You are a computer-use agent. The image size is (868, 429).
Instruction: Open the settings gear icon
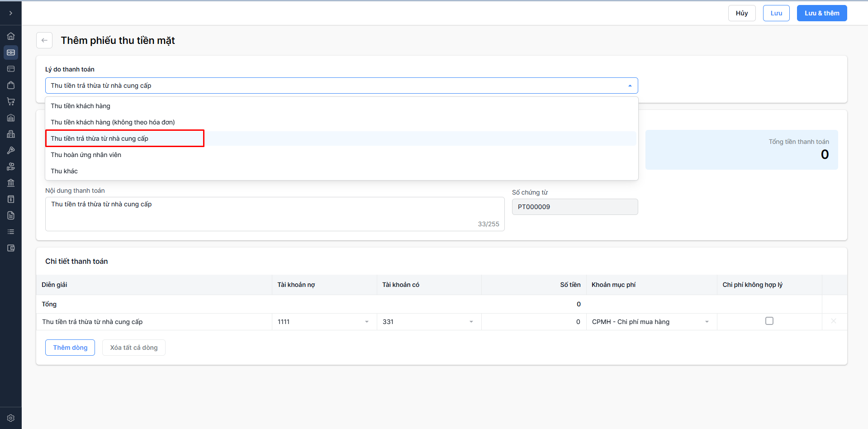[11, 418]
